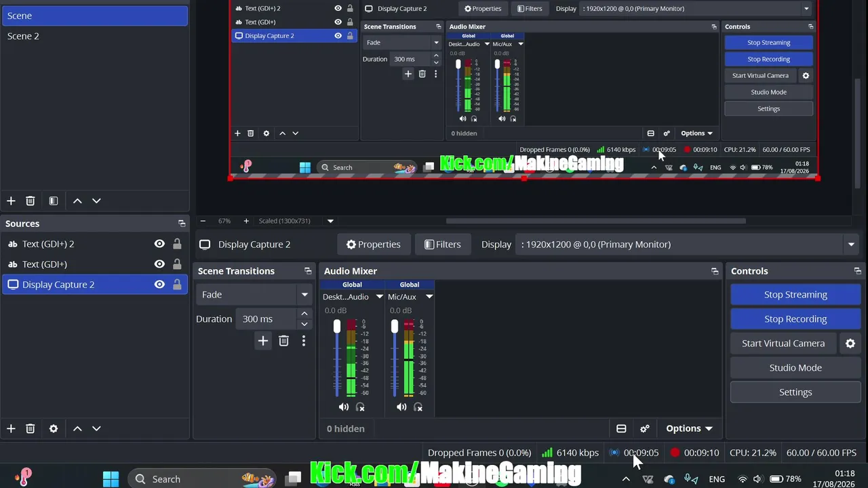Start Virtual Camera
This screenshot has width=868, height=488.
pyautogui.click(x=783, y=344)
